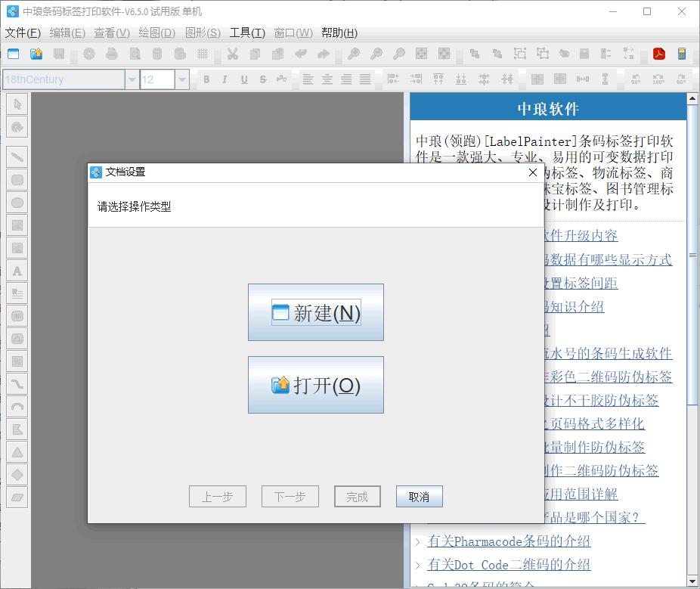This screenshot has height=589, width=700.
Task: Click the print preview magnifier-page icon
Action: tap(135, 54)
